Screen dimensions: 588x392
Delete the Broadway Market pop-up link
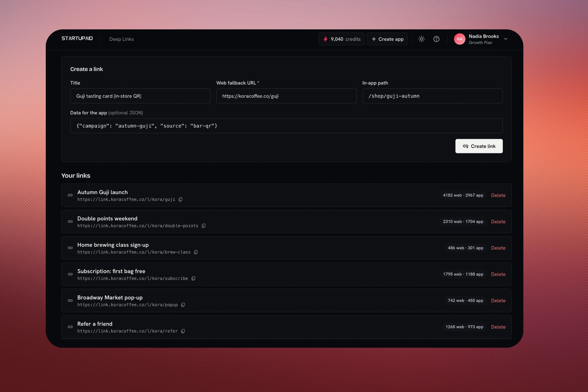[x=498, y=300]
